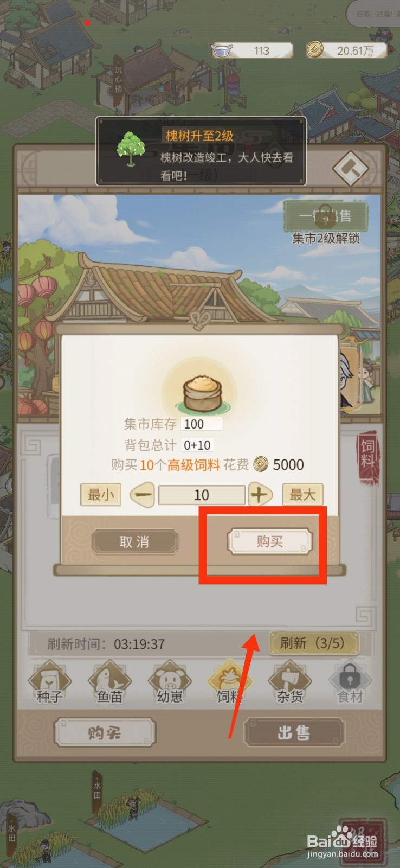
Task: Decrease quantity with the minus button
Action: pos(143,495)
